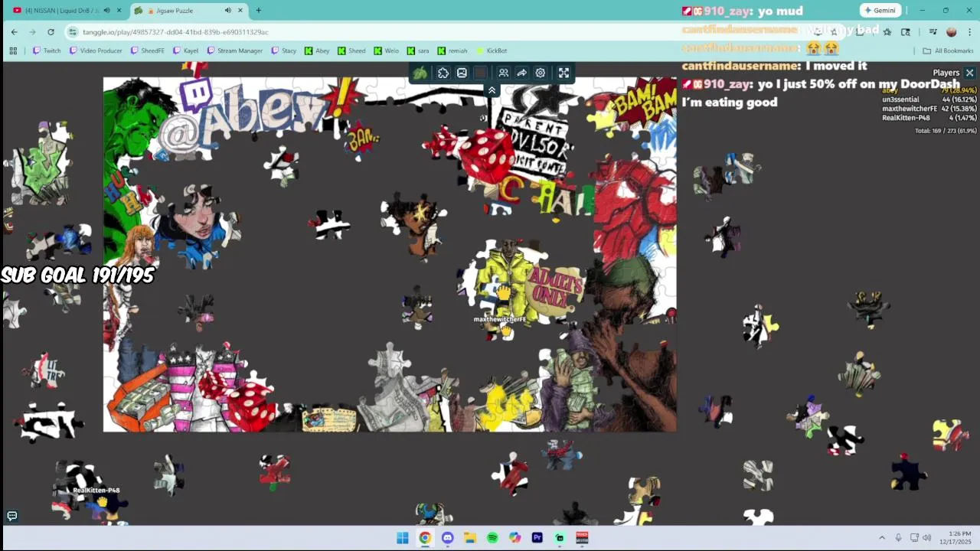
Task: Open the Chrome profile avatar
Action: click(952, 32)
